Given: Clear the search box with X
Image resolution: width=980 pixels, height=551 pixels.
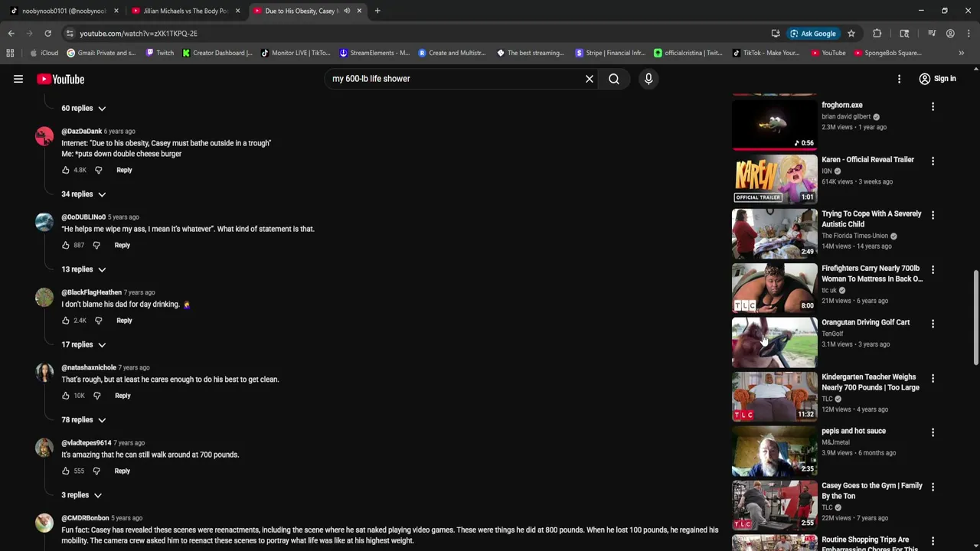Looking at the screenshot, I should pyautogui.click(x=590, y=79).
